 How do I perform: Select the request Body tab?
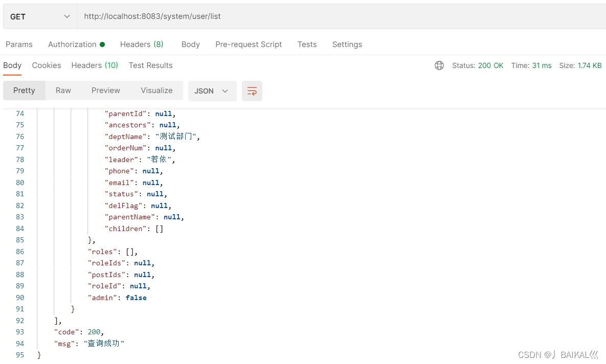pos(190,44)
